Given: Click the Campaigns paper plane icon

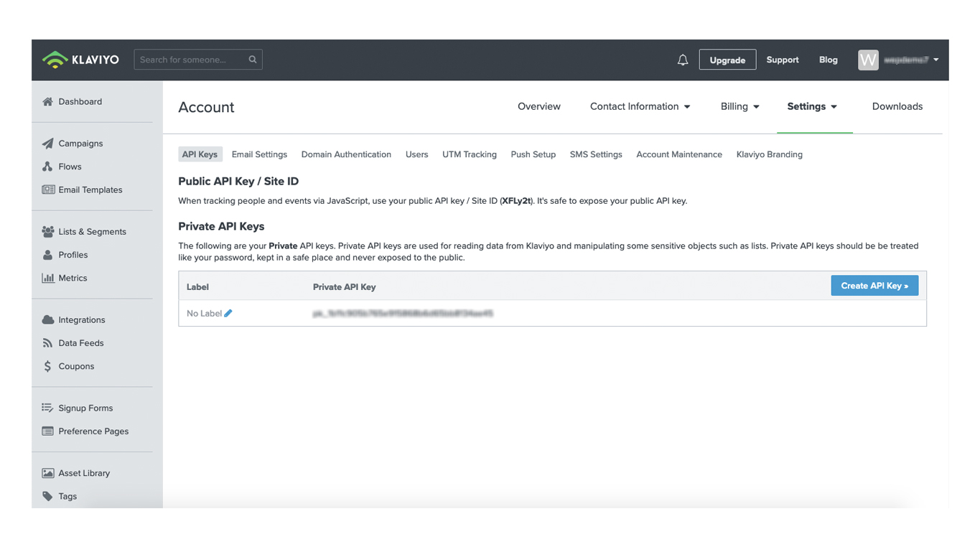Looking at the screenshot, I should point(48,144).
